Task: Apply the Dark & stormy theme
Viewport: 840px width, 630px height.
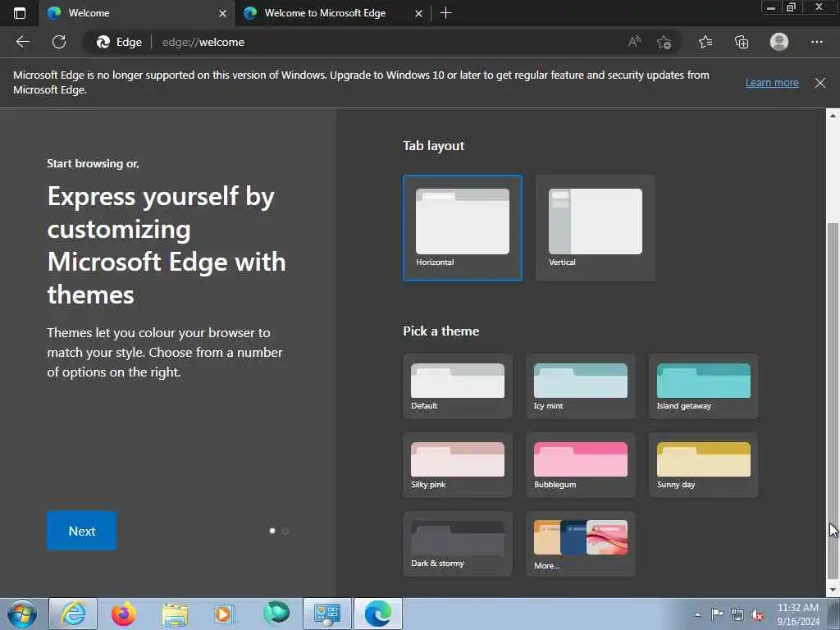Action: pyautogui.click(x=458, y=544)
